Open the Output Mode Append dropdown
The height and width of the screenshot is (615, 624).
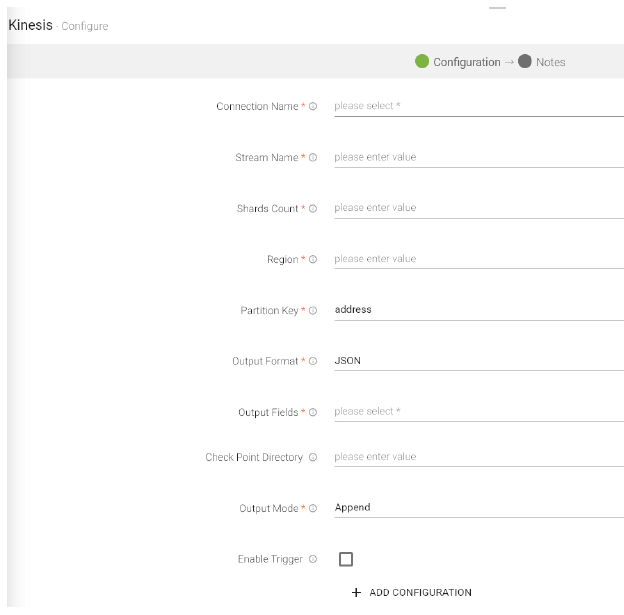(478, 508)
